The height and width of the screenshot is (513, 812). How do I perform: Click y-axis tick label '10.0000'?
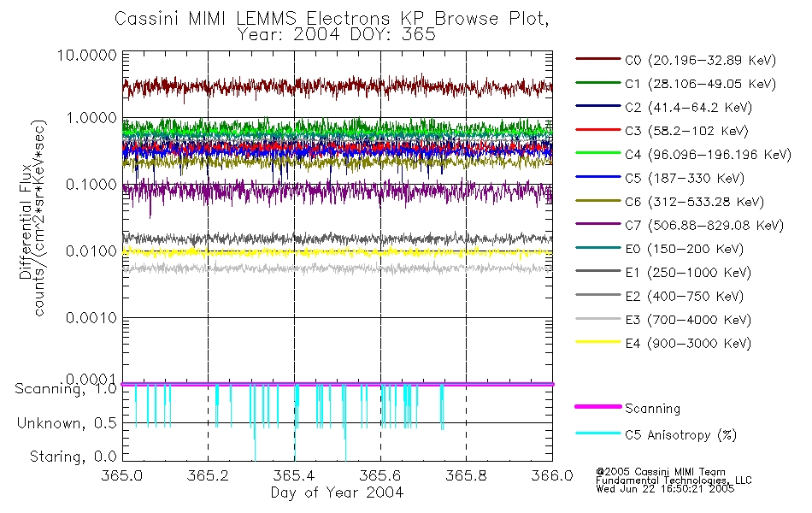[87, 55]
